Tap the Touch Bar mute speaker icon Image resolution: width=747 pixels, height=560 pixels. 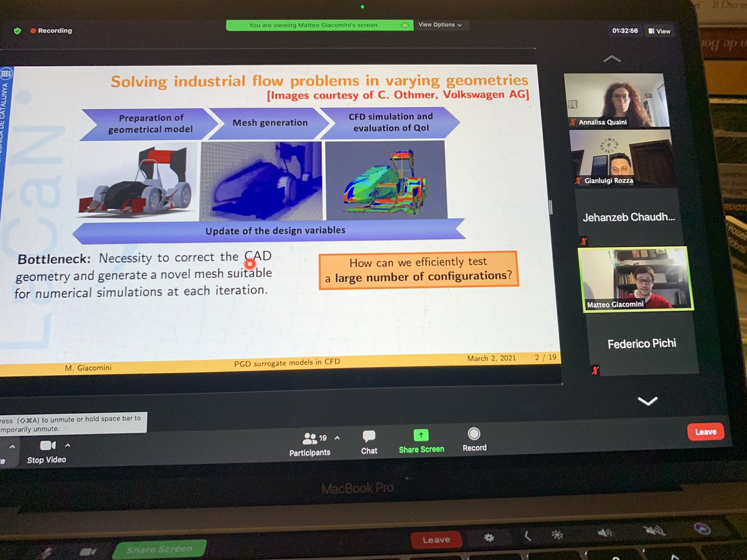click(x=654, y=530)
